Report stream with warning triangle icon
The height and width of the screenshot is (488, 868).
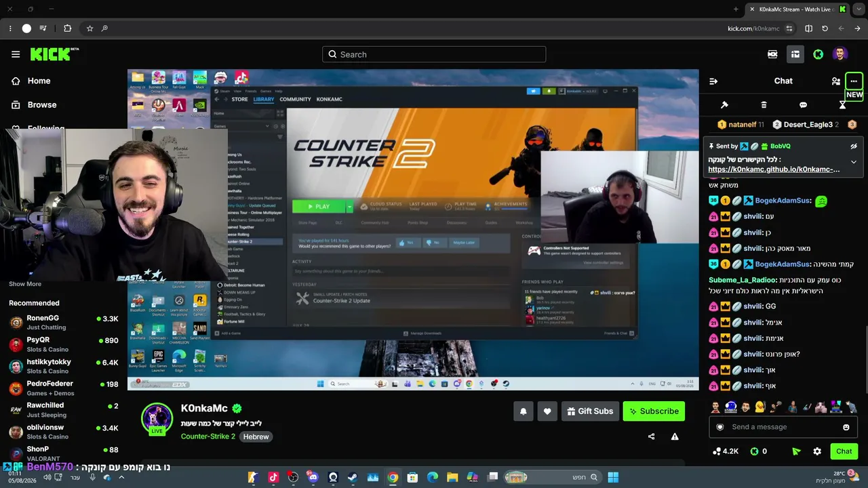click(675, 436)
